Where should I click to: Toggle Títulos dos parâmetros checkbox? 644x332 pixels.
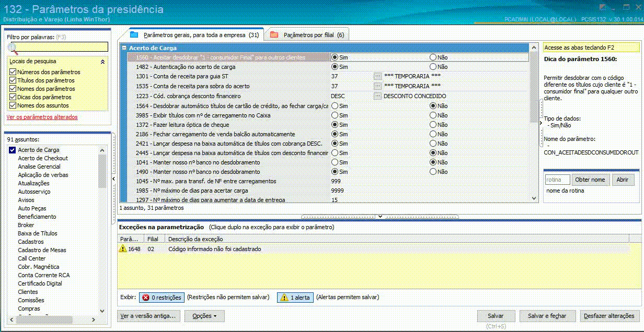13,80
